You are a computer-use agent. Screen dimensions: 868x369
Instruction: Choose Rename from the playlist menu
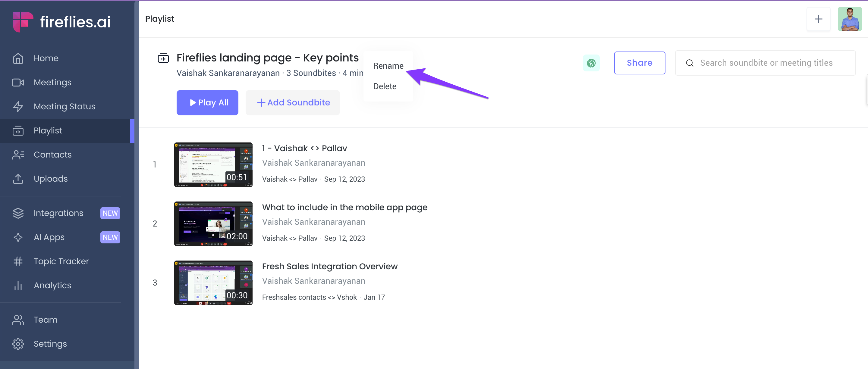pos(388,66)
